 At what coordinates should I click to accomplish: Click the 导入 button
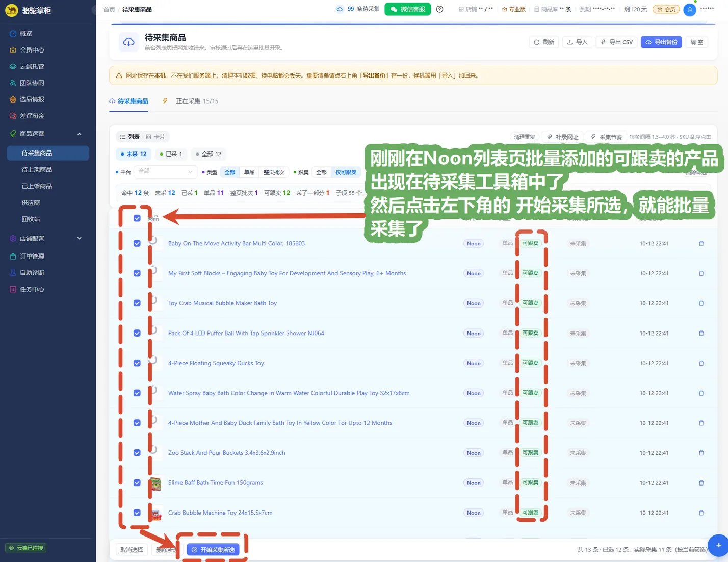(x=577, y=42)
